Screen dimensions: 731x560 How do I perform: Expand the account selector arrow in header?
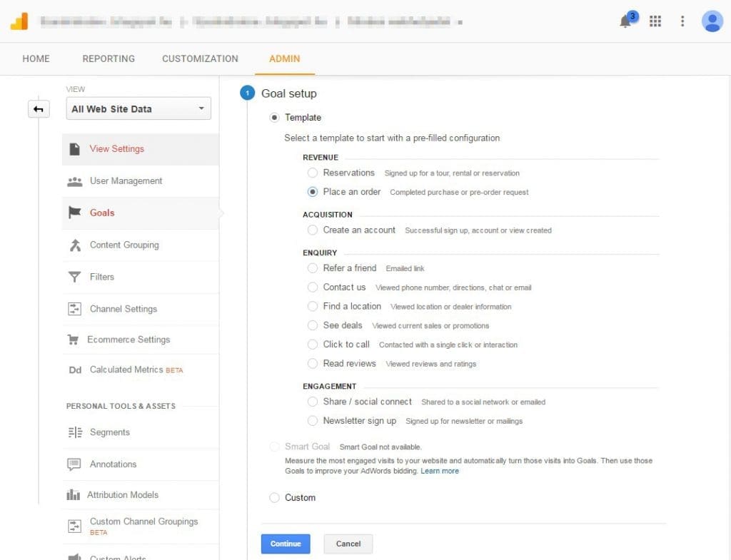coord(460,22)
